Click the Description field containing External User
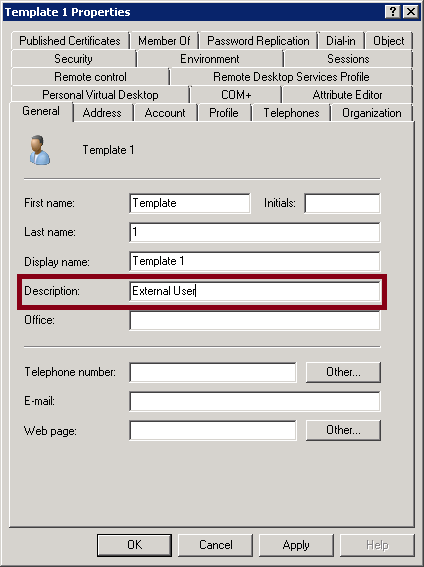424x567 pixels. point(255,291)
